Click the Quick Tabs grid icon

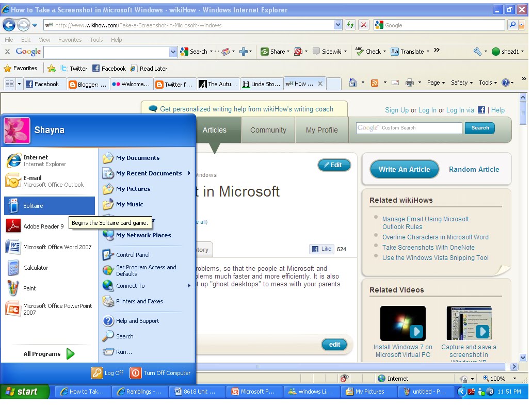tap(9, 84)
